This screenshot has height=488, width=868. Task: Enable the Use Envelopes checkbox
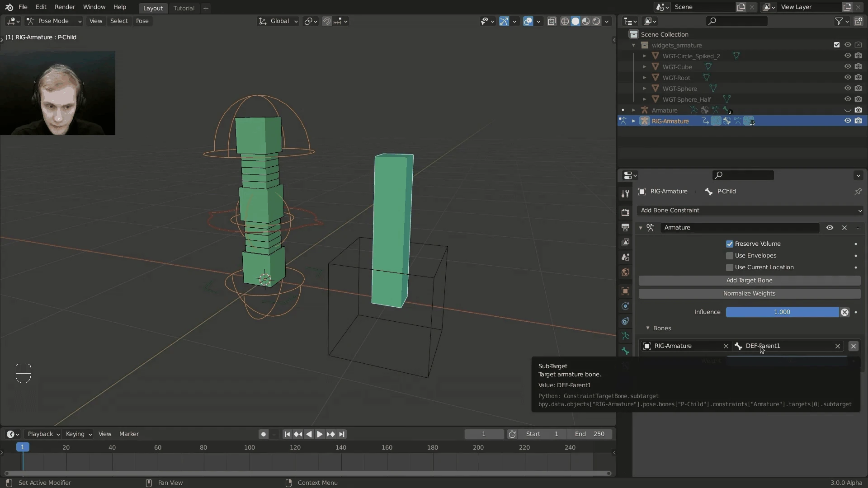tap(729, 256)
